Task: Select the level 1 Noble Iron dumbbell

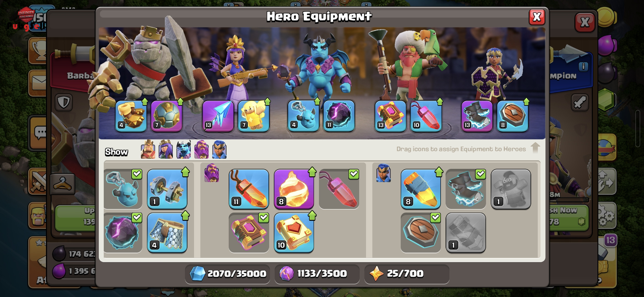Action: 167,189
